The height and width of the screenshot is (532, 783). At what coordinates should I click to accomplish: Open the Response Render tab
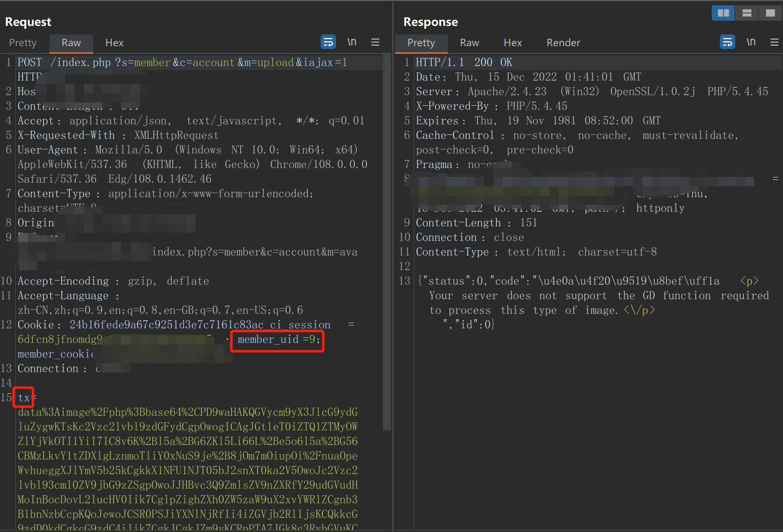[563, 43]
